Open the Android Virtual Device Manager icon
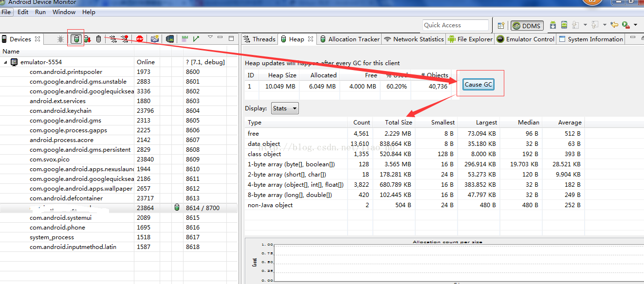644x284 pixels. 564,25
